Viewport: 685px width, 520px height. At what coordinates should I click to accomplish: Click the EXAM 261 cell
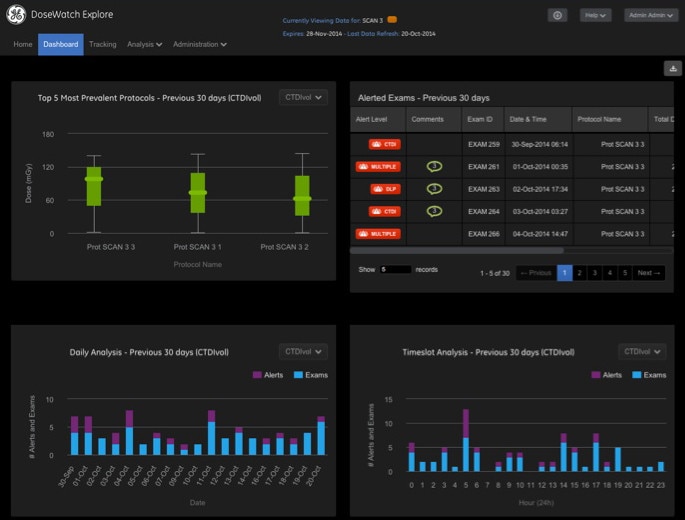(x=484, y=166)
